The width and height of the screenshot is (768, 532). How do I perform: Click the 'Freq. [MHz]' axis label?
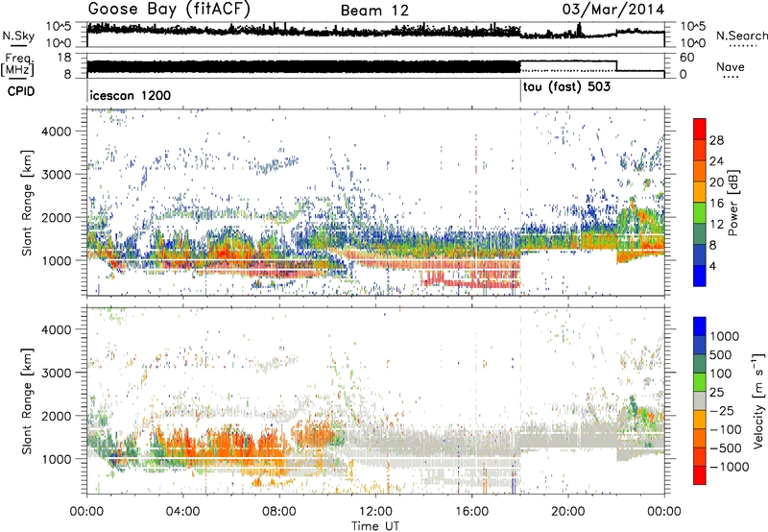pyautogui.click(x=17, y=65)
